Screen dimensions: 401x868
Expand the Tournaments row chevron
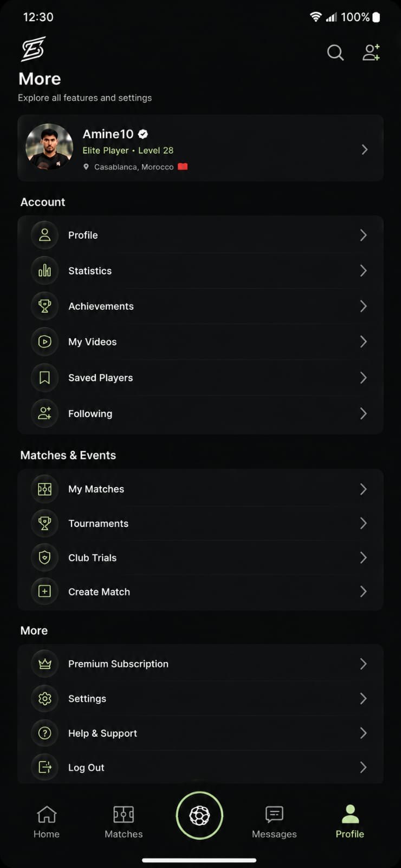(364, 524)
